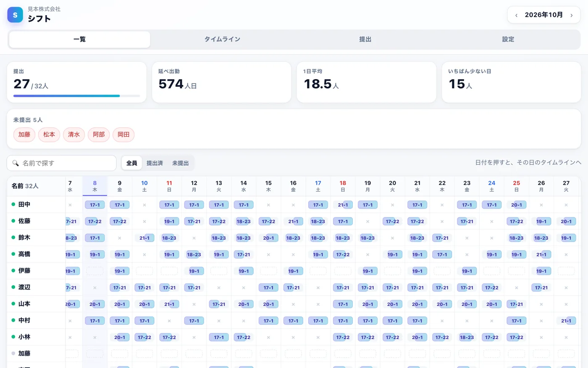Open date 22 木 column header
Image resolution: width=588 pixels, height=368 pixels.
[x=442, y=186]
